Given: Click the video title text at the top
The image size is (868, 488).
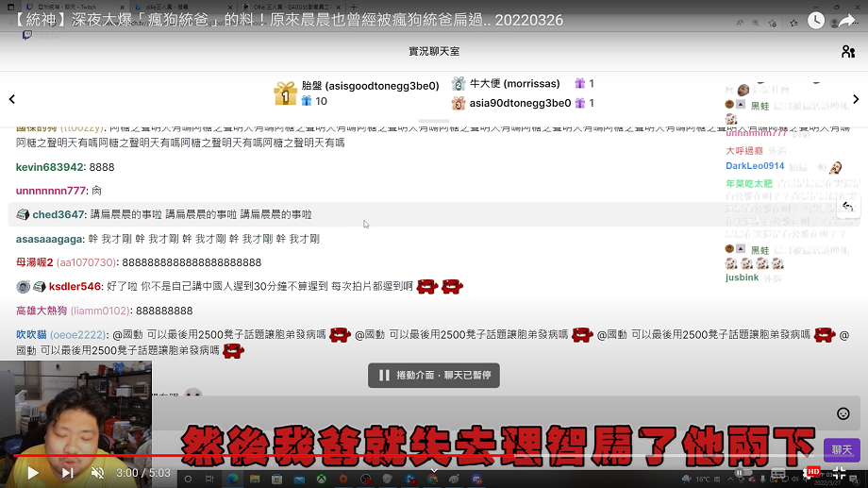Looking at the screenshot, I should 287,20.
